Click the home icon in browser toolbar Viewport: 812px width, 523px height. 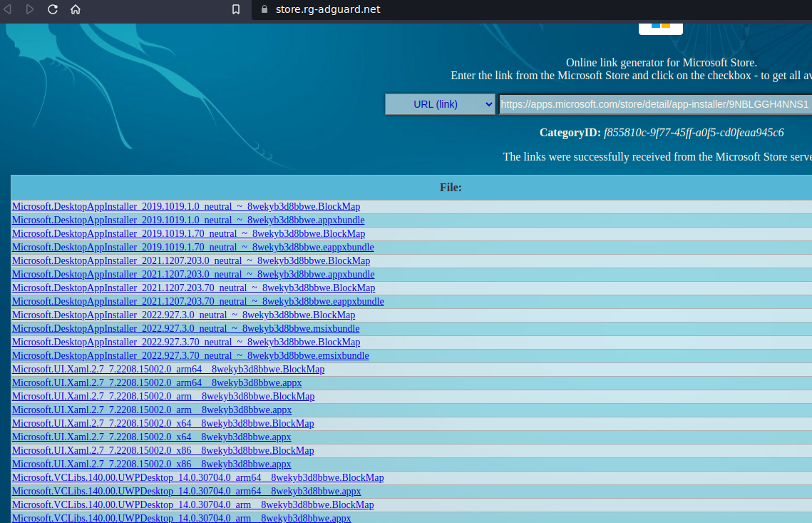[x=74, y=10]
